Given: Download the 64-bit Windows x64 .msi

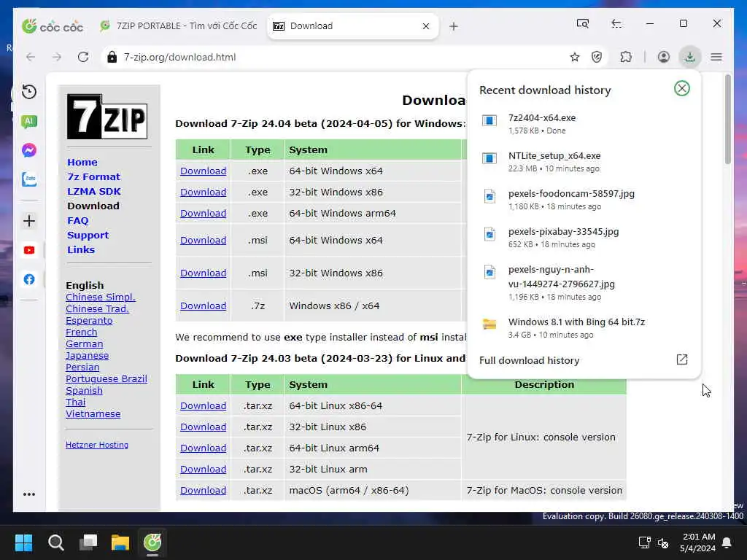Looking at the screenshot, I should (x=203, y=240).
